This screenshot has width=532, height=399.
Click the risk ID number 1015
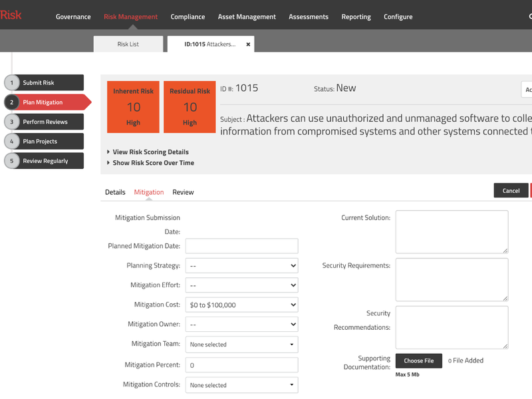(x=247, y=88)
